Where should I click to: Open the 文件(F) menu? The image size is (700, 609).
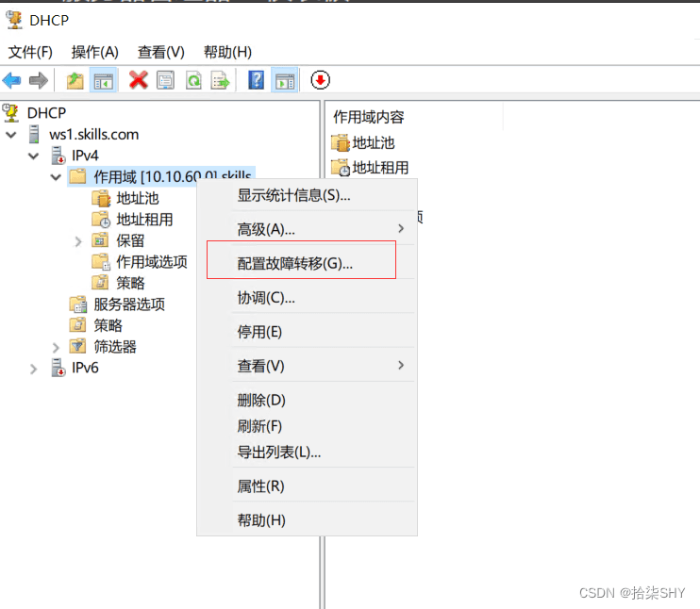pyautogui.click(x=30, y=52)
